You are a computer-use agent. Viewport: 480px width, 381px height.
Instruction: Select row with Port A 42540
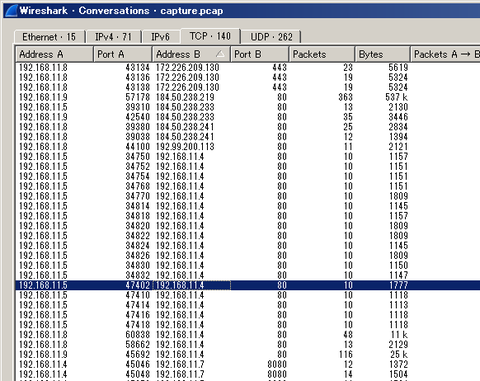tap(248, 117)
